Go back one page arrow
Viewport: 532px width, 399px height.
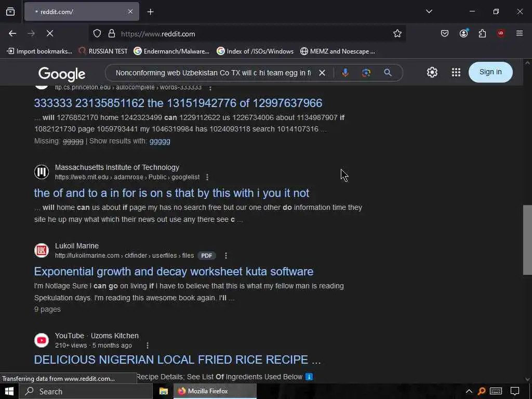(12, 33)
